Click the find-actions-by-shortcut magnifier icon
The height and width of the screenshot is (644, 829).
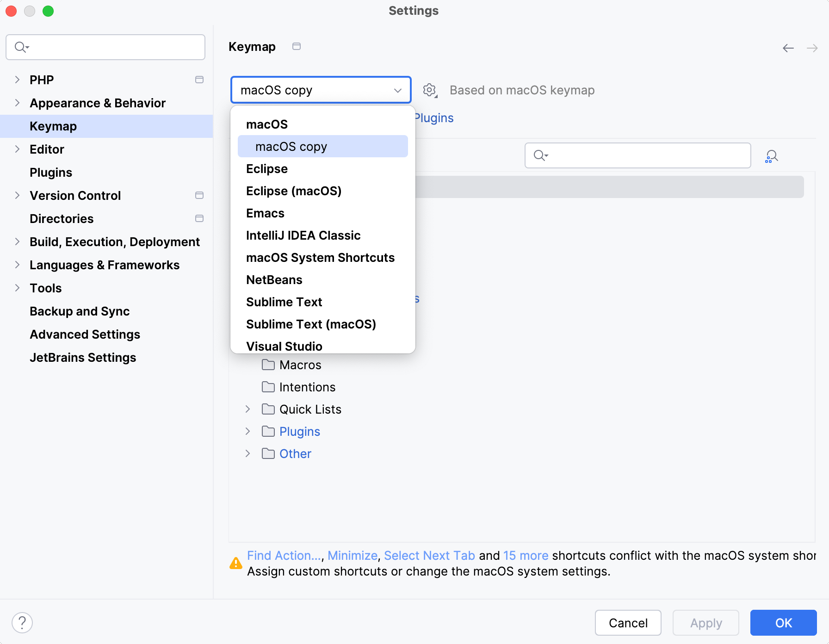(x=771, y=155)
